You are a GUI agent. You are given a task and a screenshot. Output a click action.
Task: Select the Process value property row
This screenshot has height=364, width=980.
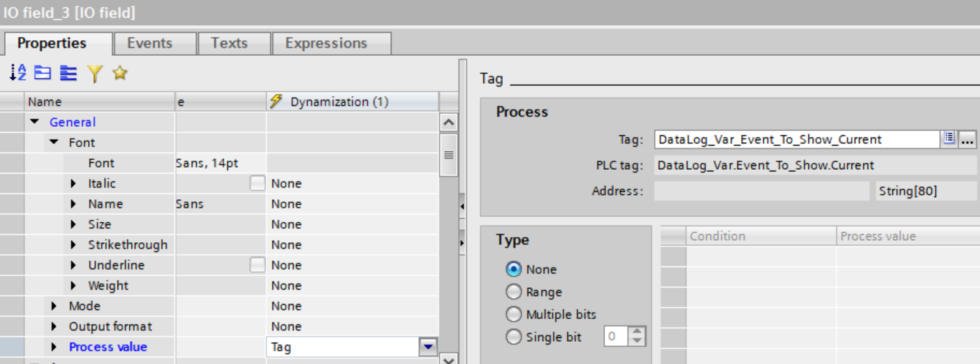(108, 347)
